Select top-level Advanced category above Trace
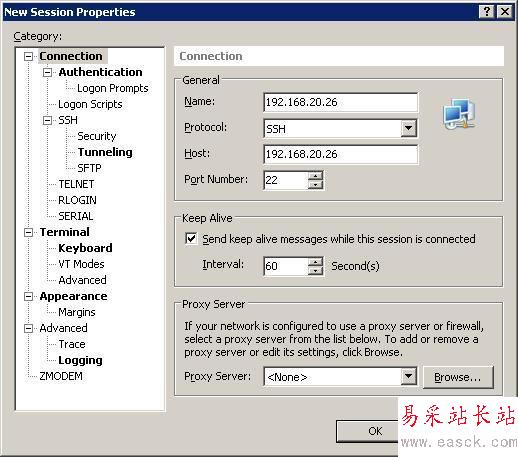518x457 pixels. click(x=63, y=328)
